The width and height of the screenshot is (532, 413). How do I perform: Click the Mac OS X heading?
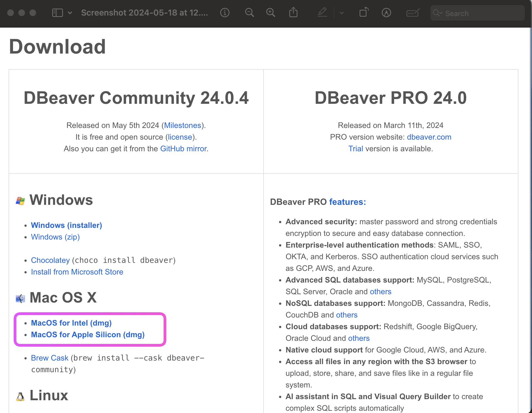(x=63, y=298)
